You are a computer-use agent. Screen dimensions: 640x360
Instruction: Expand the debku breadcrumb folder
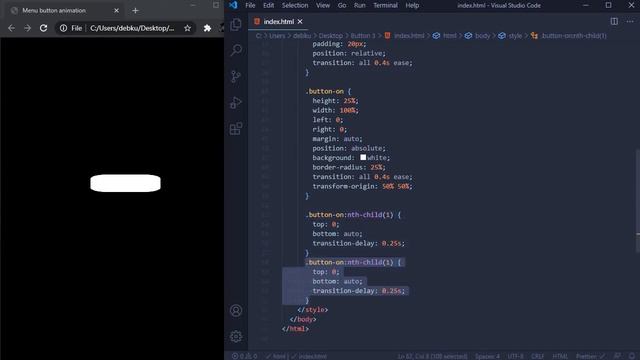point(302,36)
